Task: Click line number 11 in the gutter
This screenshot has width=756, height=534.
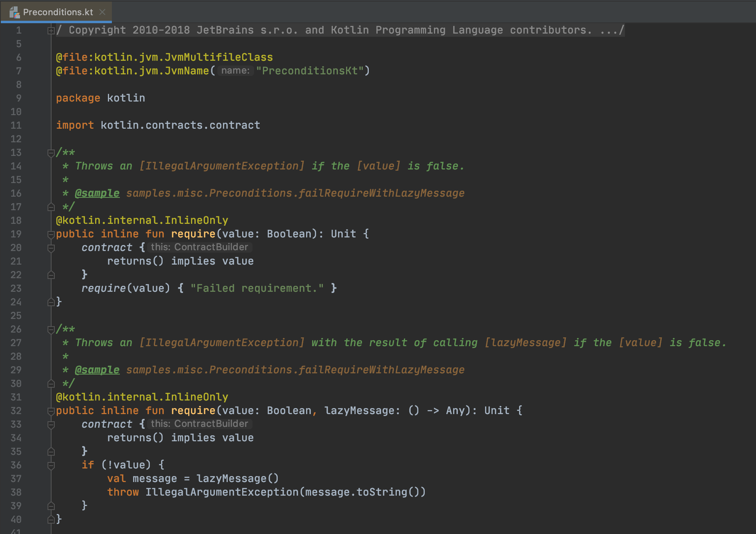Action: pos(16,126)
